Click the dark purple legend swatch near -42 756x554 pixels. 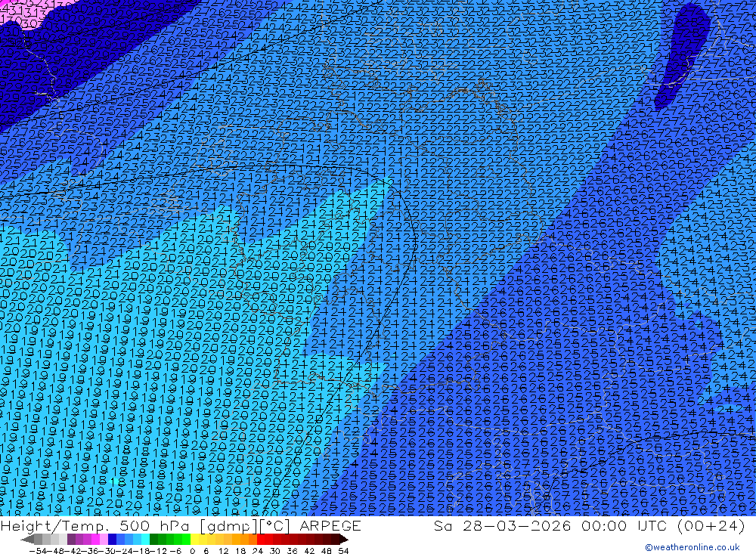(71, 539)
